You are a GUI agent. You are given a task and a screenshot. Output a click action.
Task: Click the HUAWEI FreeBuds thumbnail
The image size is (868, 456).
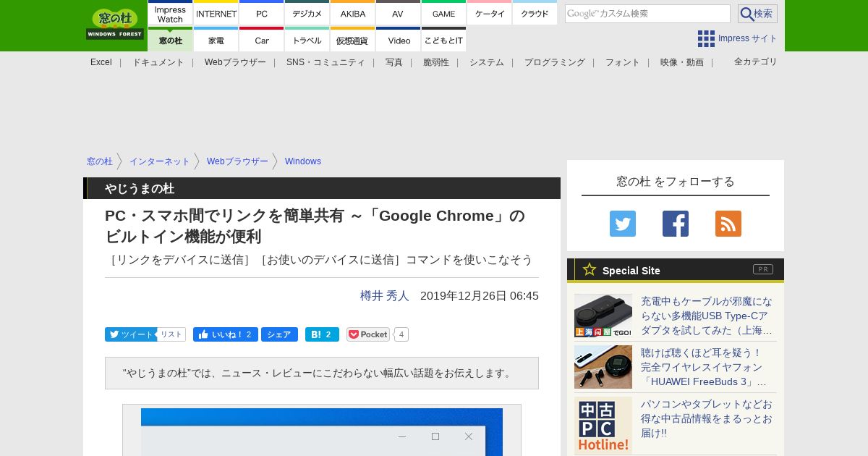(603, 367)
